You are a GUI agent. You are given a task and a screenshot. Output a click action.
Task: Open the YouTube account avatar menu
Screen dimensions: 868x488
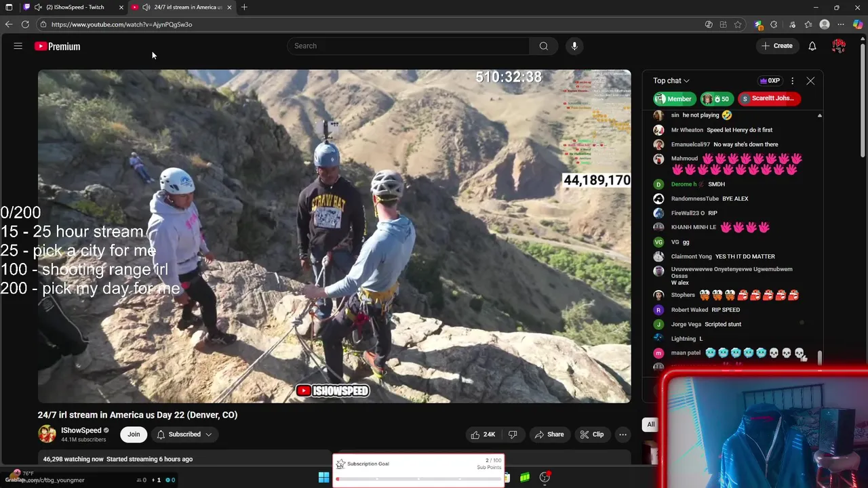click(x=839, y=46)
